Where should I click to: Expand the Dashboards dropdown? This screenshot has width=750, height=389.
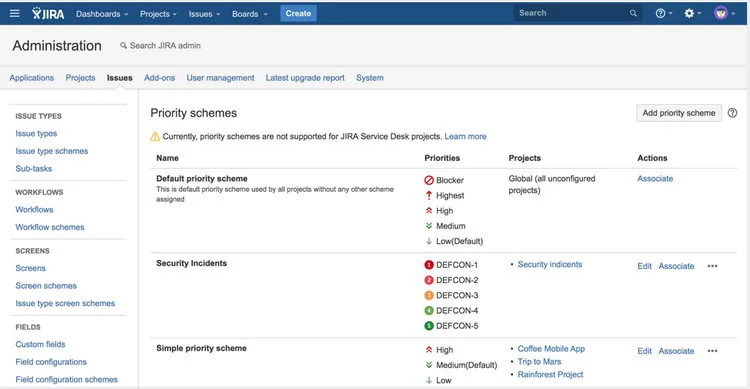(102, 14)
